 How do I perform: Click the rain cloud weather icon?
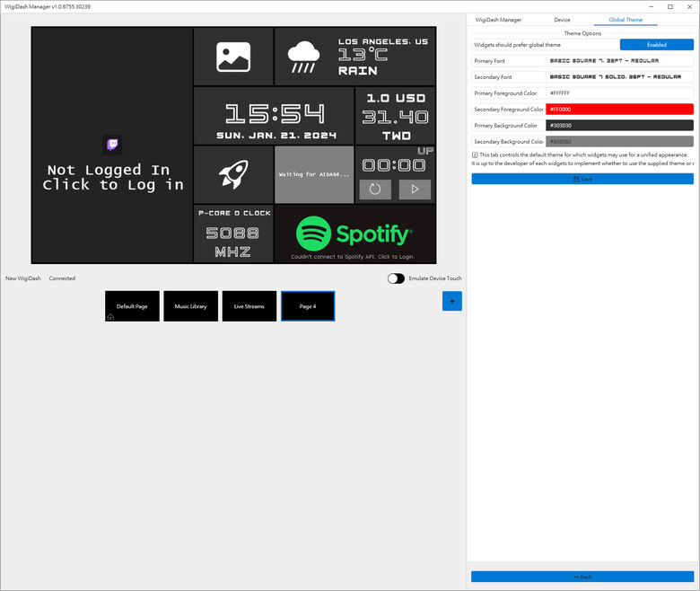[x=303, y=57]
